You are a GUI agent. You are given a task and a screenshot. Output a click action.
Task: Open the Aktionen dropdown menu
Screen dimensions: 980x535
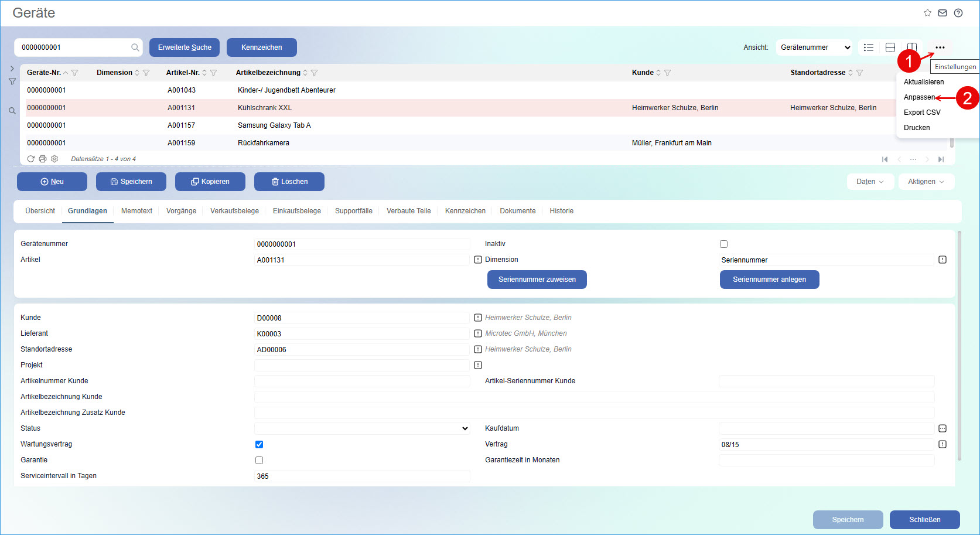[x=926, y=182]
